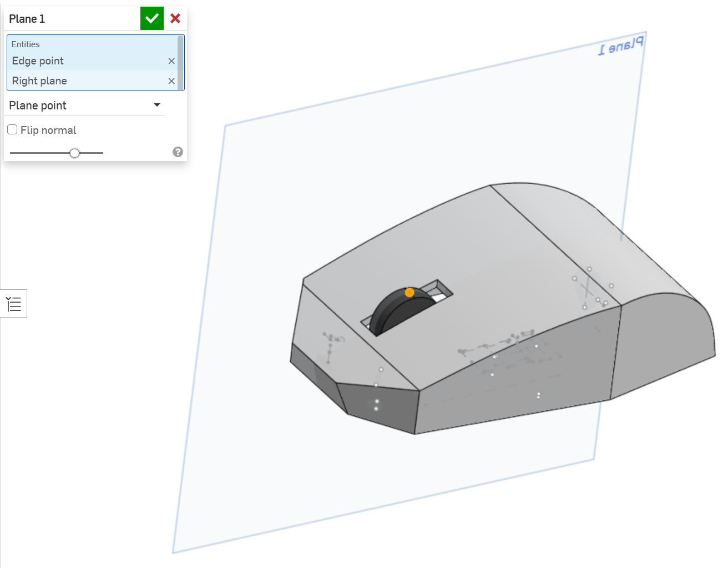Image resolution: width=728 pixels, height=568 pixels.
Task: Click the Plane 1 feature name title
Action: [27, 19]
